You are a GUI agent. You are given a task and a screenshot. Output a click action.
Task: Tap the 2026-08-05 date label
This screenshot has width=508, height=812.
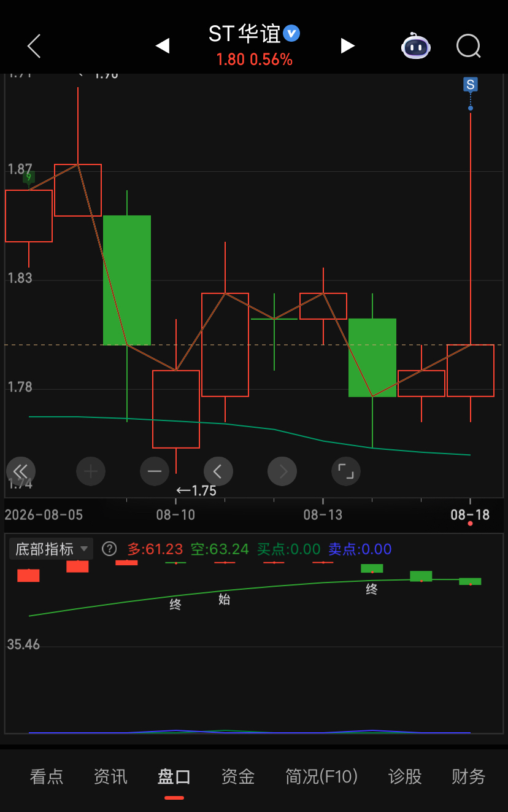coord(44,514)
